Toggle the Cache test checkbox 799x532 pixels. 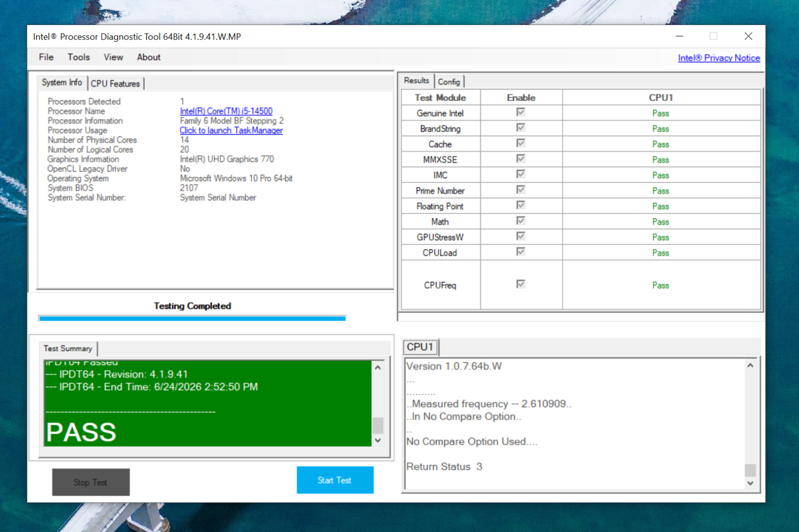(521, 143)
